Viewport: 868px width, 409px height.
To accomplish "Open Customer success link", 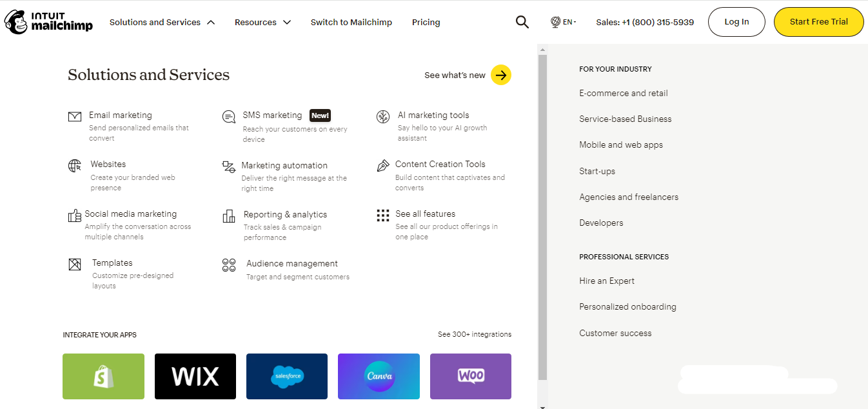I will pyautogui.click(x=615, y=333).
